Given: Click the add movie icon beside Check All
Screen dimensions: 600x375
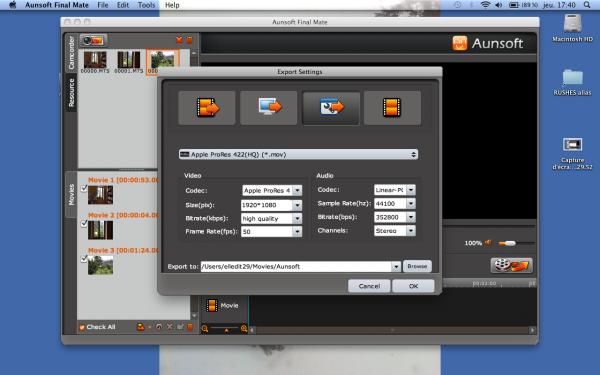Looking at the screenshot, I should 141,327.
